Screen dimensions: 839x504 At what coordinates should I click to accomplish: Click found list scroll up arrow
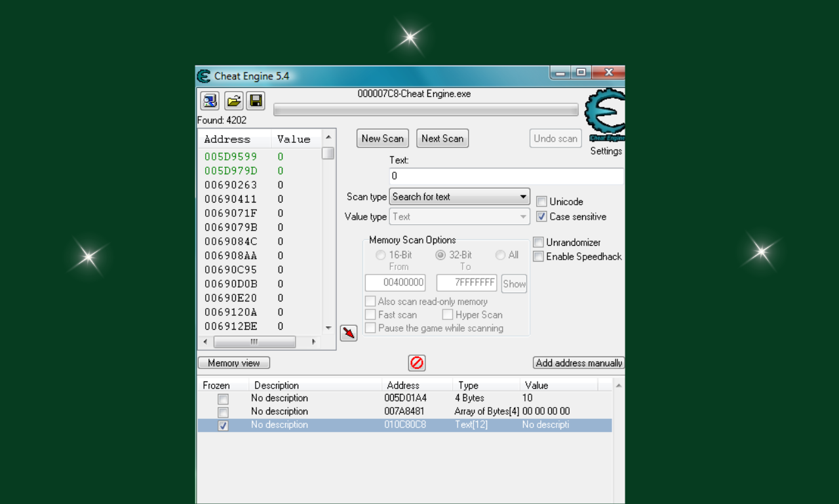(328, 137)
